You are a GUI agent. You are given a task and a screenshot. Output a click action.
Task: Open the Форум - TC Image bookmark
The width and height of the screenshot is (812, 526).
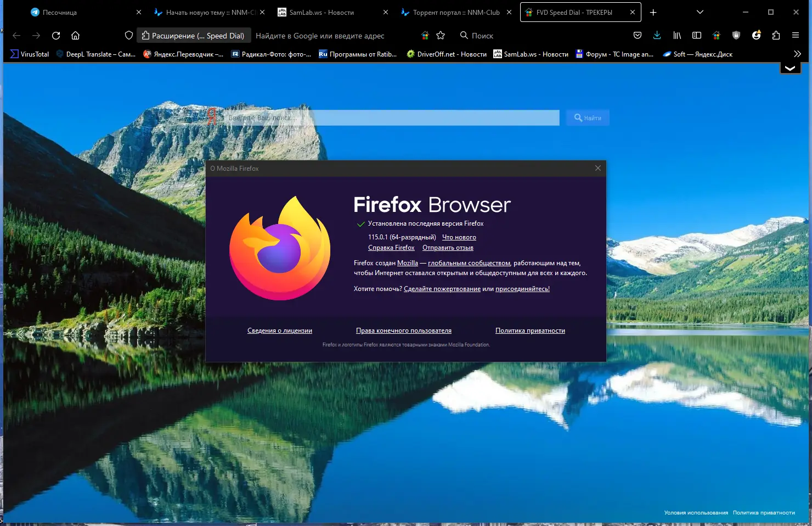click(614, 54)
